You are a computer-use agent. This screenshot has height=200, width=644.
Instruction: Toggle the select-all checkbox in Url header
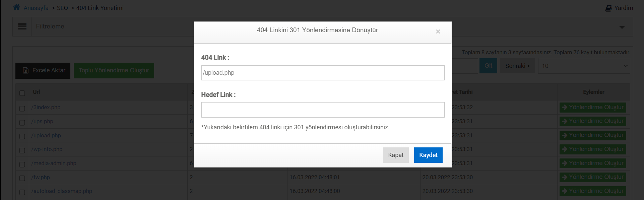[x=22, y=93]
